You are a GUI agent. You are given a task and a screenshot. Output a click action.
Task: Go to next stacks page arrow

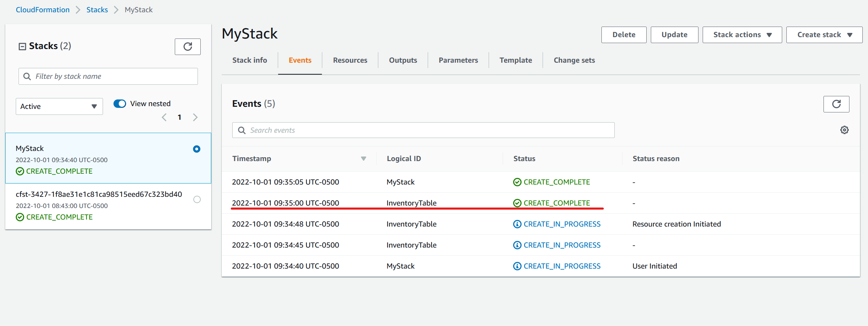(195, 117)
